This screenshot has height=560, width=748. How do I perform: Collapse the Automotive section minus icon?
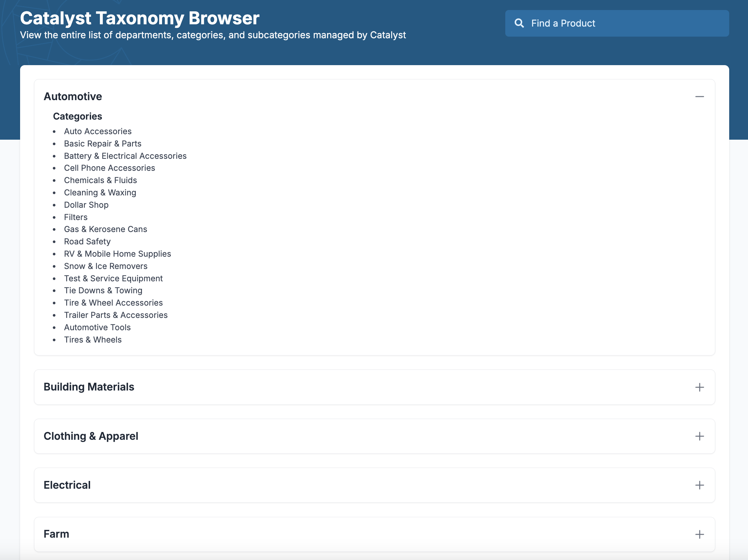click(x=699, y=97)
